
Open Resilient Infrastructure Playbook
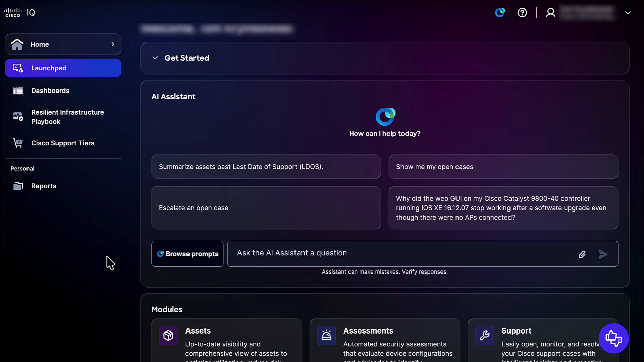[63, 117]
